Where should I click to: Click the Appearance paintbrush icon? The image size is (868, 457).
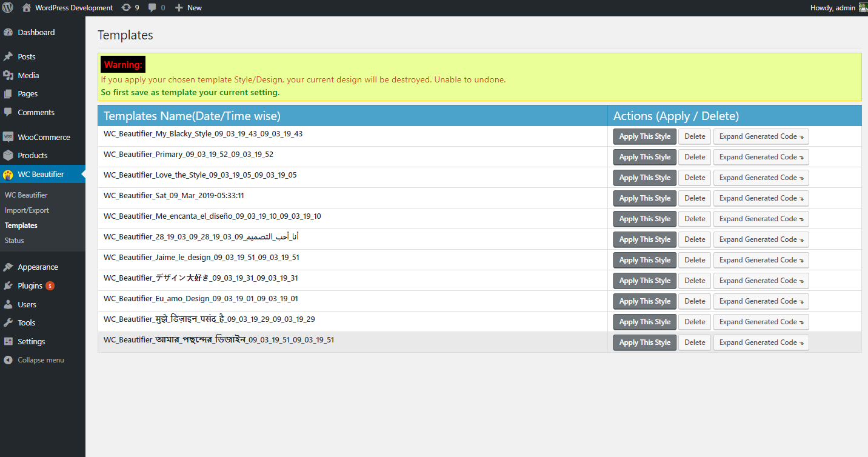8,267
